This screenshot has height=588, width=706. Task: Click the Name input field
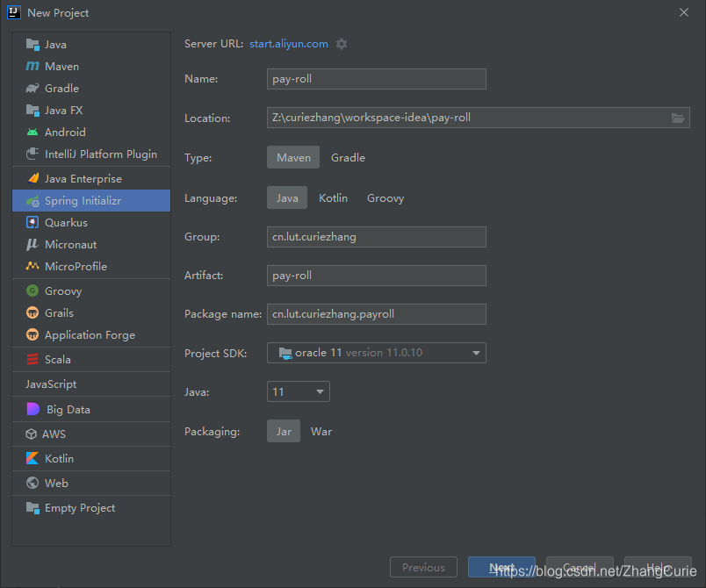click(377, 79)
